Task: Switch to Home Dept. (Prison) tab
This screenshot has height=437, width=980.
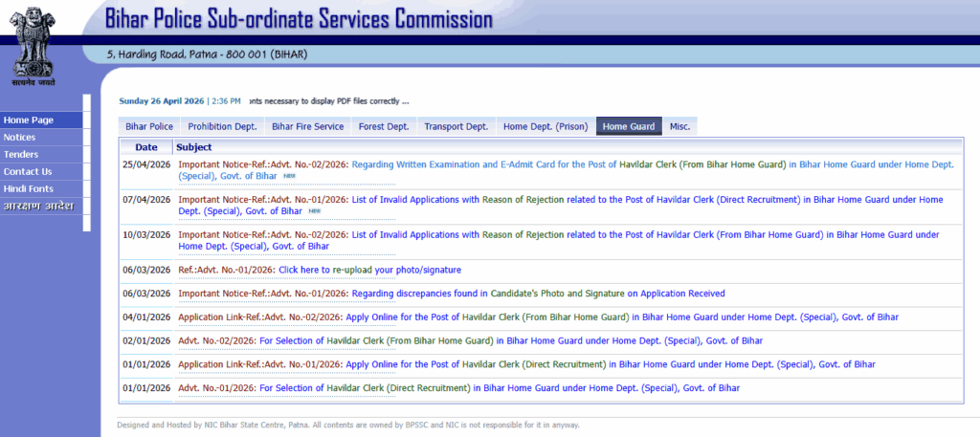Action: tap(546, 126)
